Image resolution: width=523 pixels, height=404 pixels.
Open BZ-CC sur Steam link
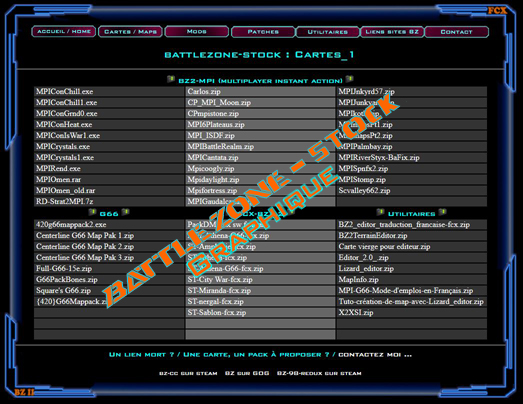coord(188,373)
